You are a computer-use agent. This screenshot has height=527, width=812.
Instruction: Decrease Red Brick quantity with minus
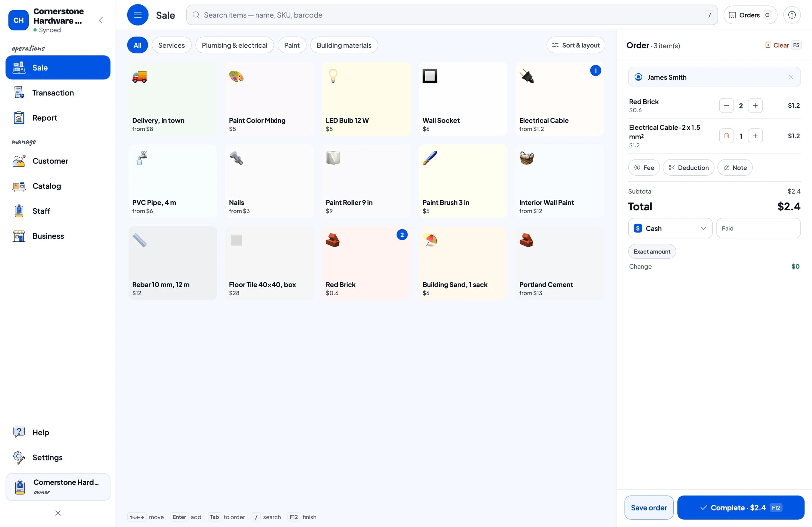[726, 106]
